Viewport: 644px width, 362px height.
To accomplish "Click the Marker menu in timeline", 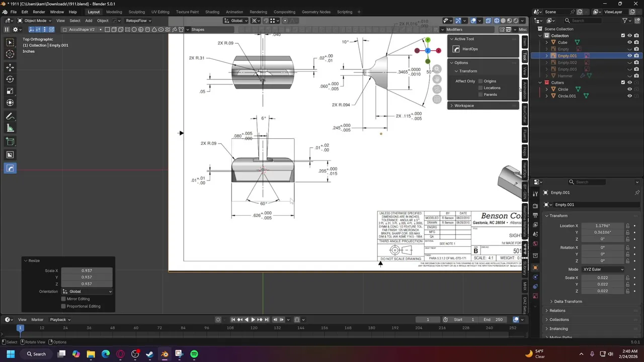I will point(37,320).
